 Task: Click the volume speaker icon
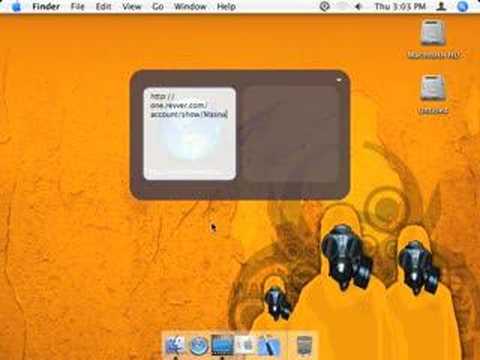(x=359, y=6)
